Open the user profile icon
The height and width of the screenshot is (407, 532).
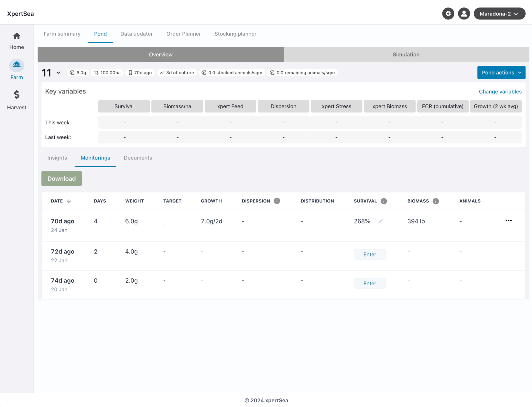point(464,14)
